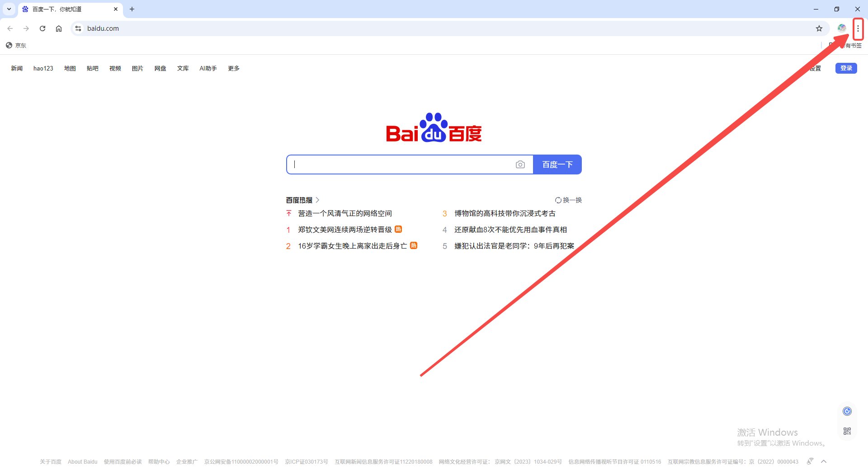Viewport: 868px width, 470px height.
Task: Open the tab search chevron
Action: [9, 9]
